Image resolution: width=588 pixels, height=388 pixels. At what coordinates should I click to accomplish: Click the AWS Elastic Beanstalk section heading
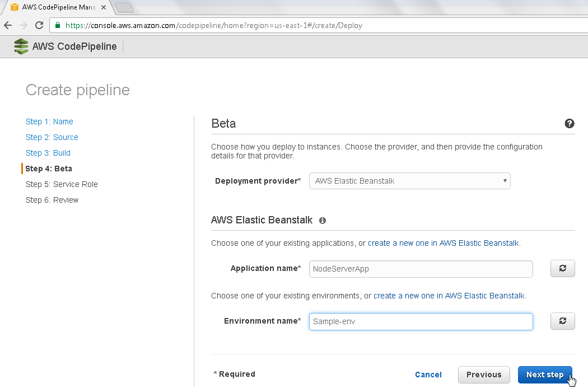[x=262, y=220]
